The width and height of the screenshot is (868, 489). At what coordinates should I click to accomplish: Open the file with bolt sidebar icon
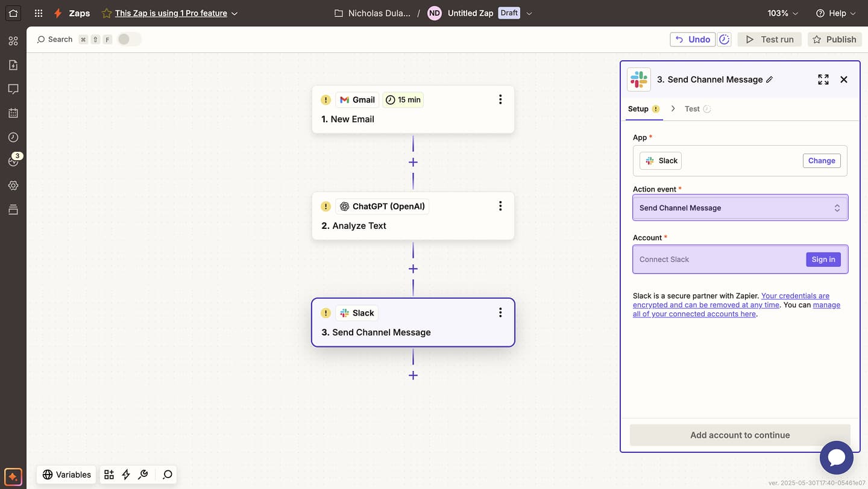click(x=13, y=65)
